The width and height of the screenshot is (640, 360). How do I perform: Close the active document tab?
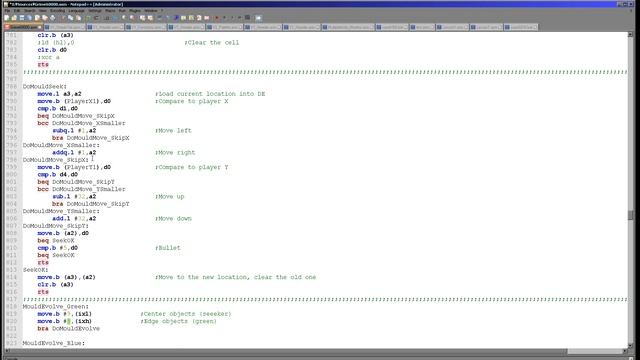coord(40,27)
